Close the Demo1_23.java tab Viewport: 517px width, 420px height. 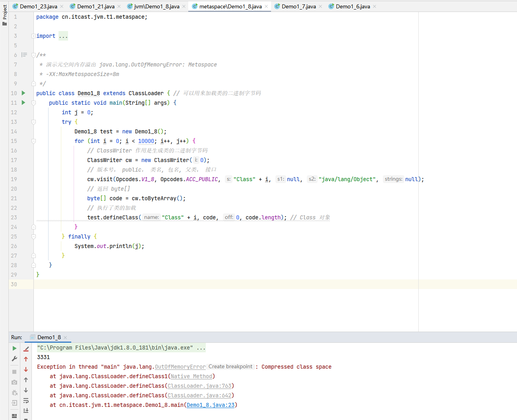(x=62, y=6)
